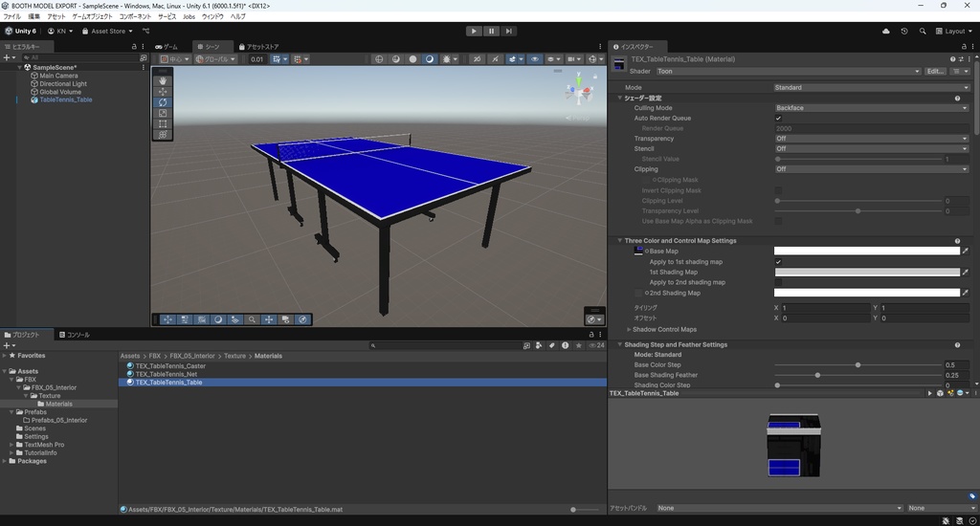Select the combined Transform tool

tap(163, 134)
